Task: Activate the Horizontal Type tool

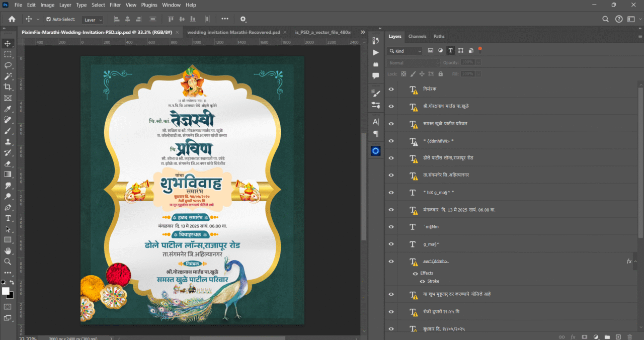Action: pos(7,218)
